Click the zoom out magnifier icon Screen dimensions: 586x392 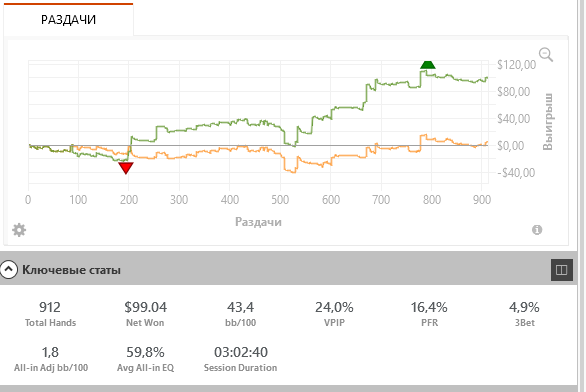point(546,55)
